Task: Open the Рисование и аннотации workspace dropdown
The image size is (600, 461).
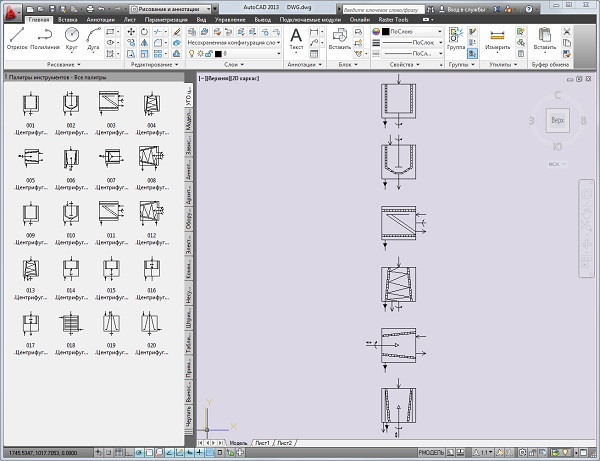Action: [x=168, y=8]
